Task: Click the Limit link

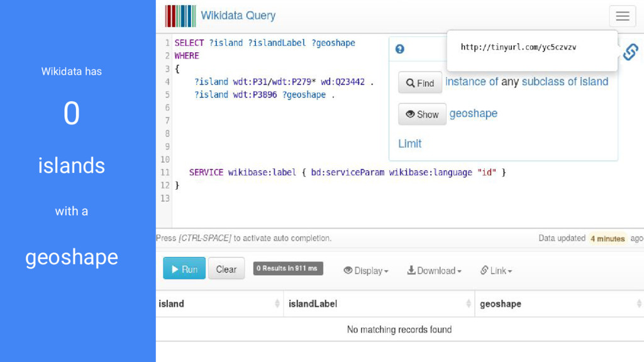Action: 409,144
